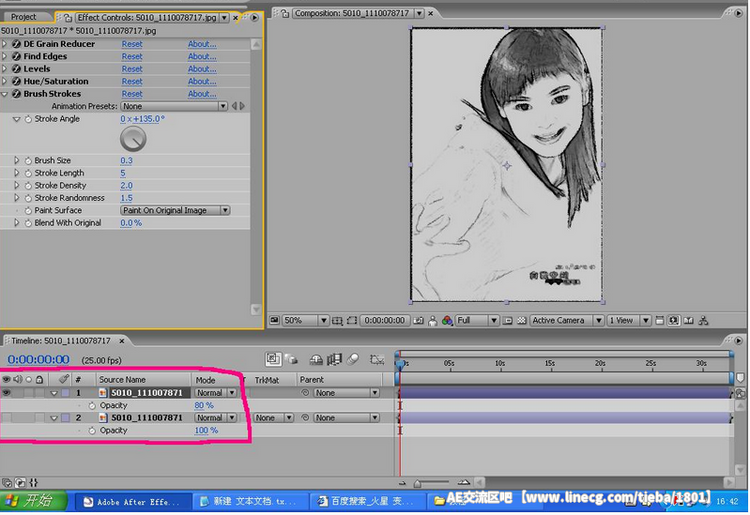Reset the Brush Strokes effect
Viewport: 750px width, 515px height.
pos(132,94)
